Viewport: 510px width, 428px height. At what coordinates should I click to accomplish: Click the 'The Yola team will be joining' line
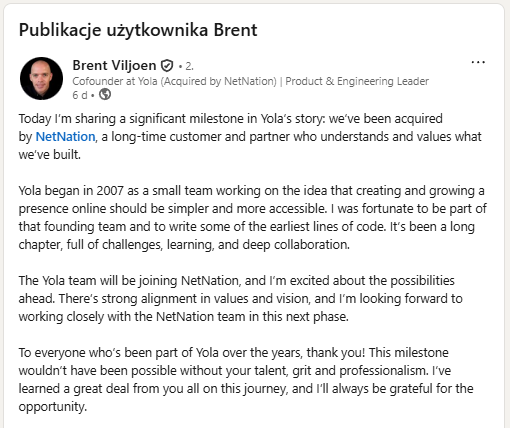(237, 281)
